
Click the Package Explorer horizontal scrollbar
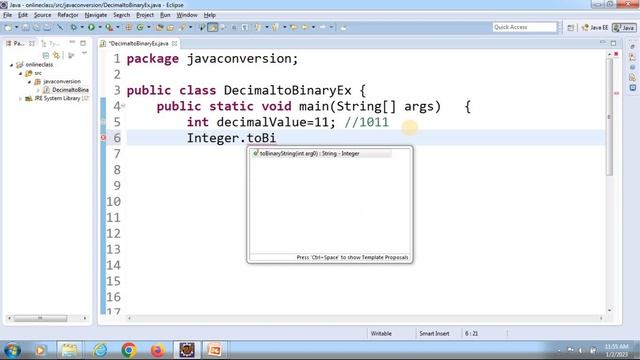coord(40,318)
